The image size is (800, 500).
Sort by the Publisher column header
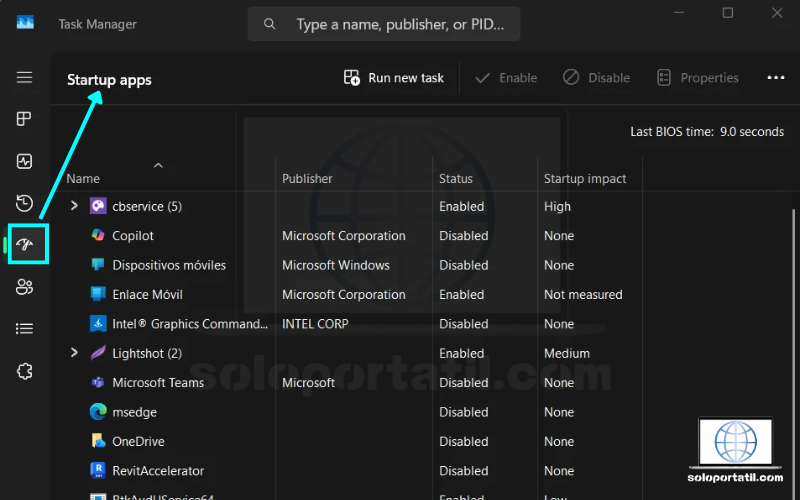click(x=307, y=179)
